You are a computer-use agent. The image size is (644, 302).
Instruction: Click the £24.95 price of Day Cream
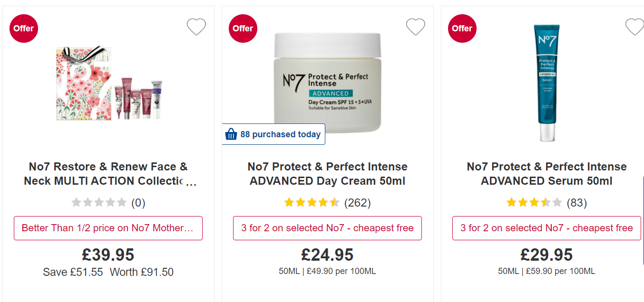[x=327, y=255]
